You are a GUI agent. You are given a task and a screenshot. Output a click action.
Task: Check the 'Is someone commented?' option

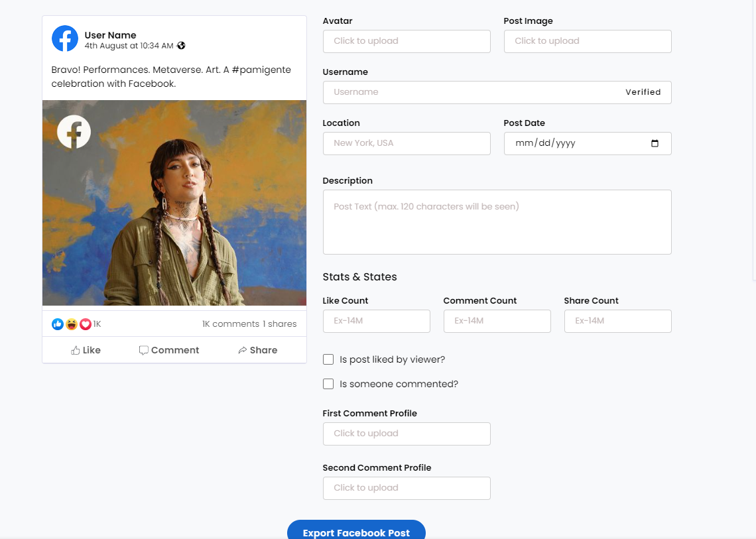[328, 383]
